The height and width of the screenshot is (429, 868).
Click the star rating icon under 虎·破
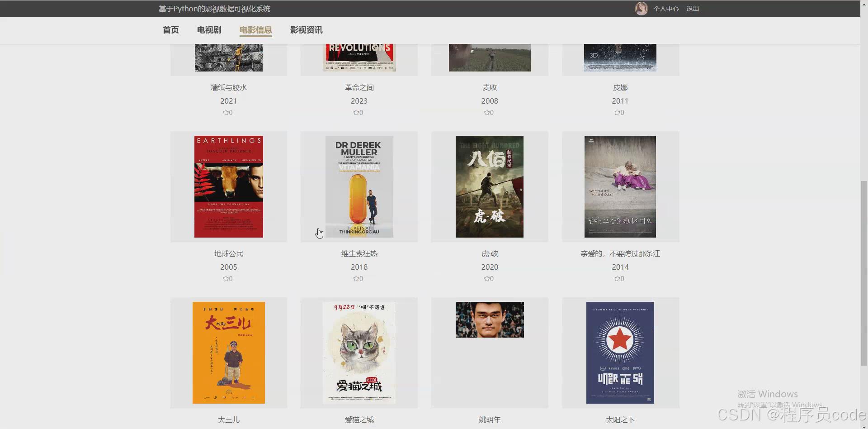click(x=487, y=279)
